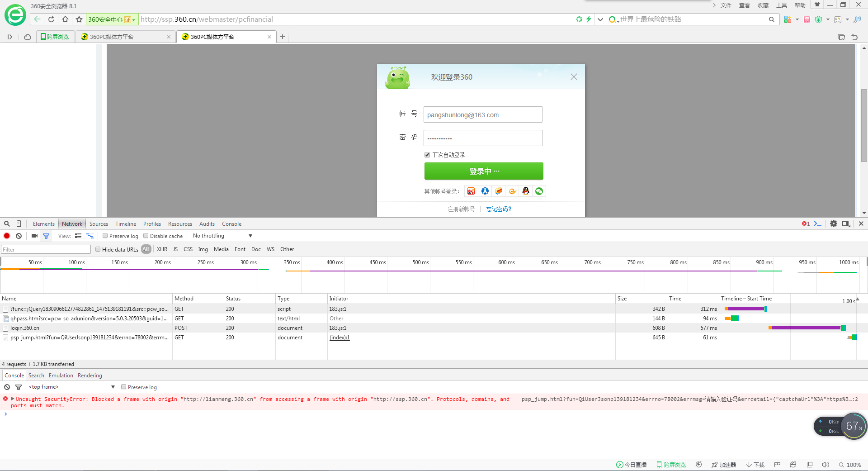Expand the Uncaught SecurityError message
This screenshot has height=471, width=868.
click(13, 399)
